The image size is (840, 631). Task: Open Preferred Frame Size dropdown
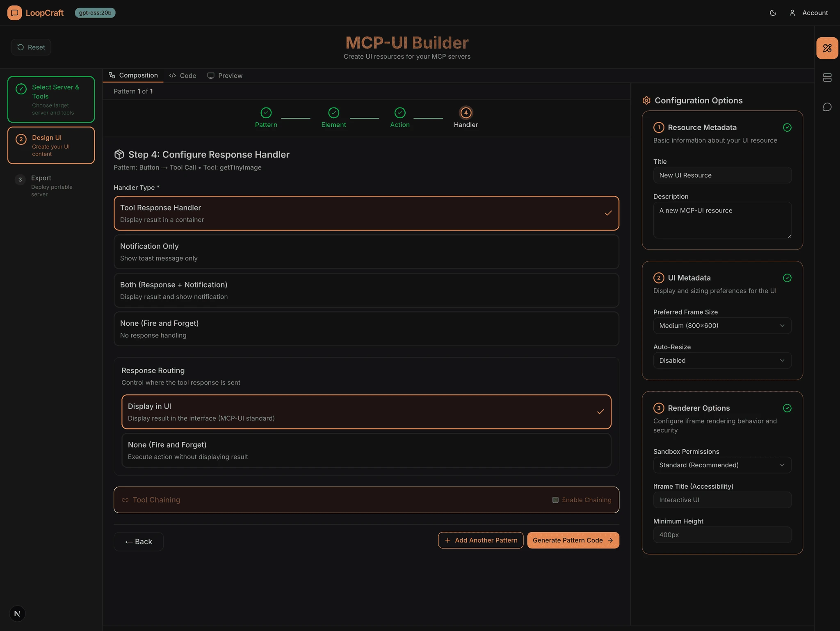pos(722,326)
